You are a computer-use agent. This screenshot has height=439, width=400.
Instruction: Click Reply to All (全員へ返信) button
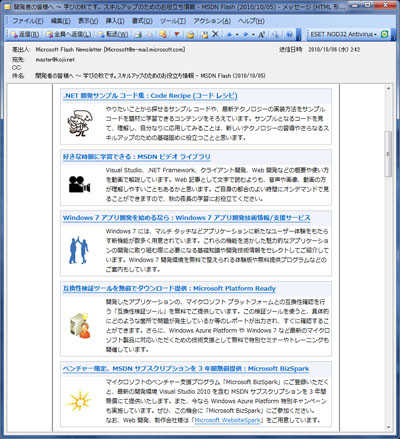(x=68, y=34)
